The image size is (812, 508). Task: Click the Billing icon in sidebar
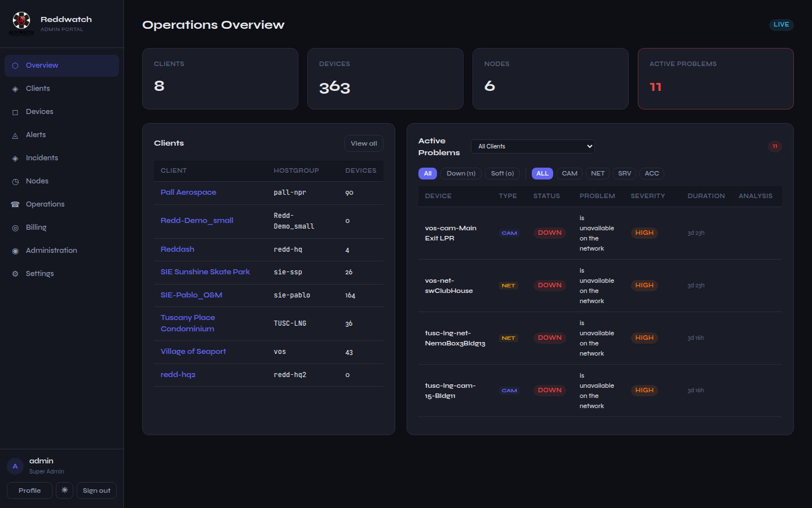(15, 227)
